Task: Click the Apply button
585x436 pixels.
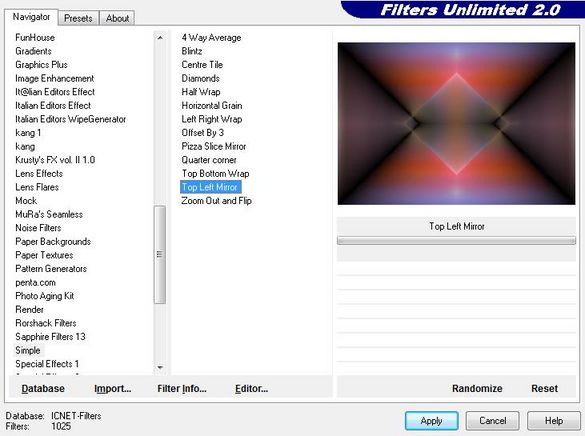Action: [432, 421]
